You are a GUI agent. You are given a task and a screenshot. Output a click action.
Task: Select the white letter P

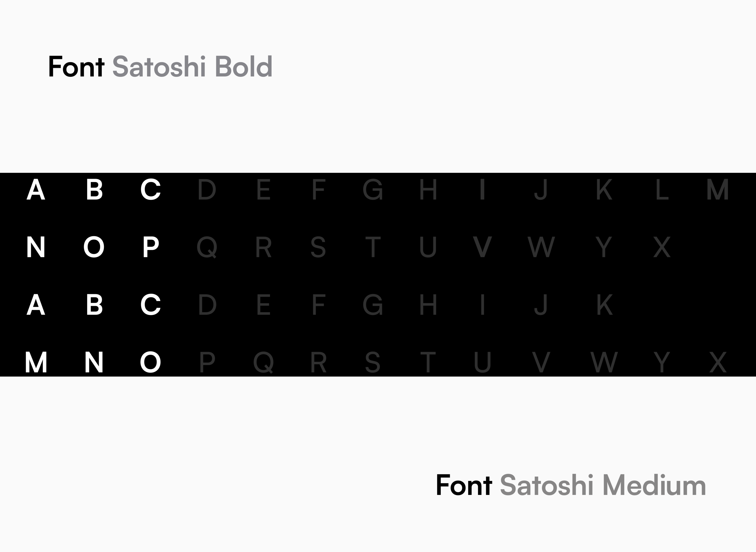pyautogui.click(x=151, y=247)
